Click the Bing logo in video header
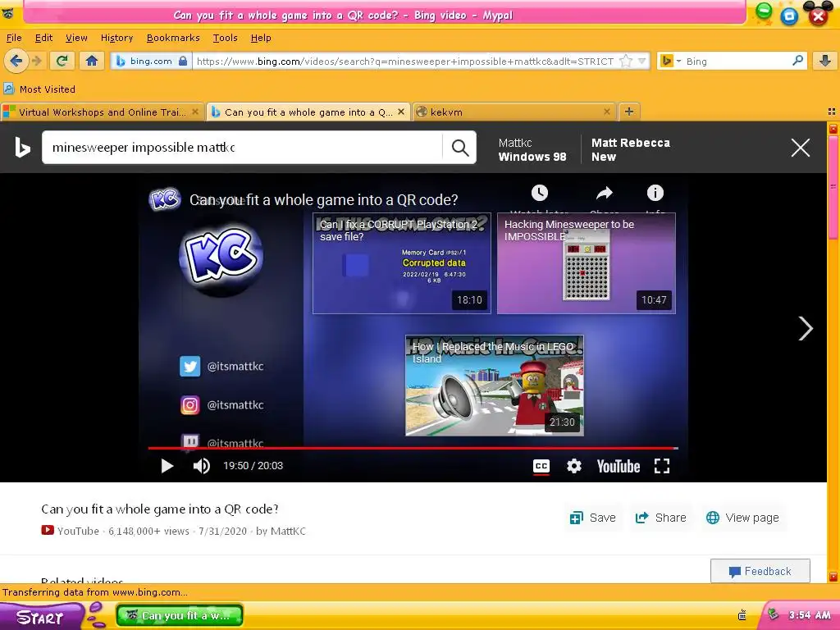 pos(22,148)
